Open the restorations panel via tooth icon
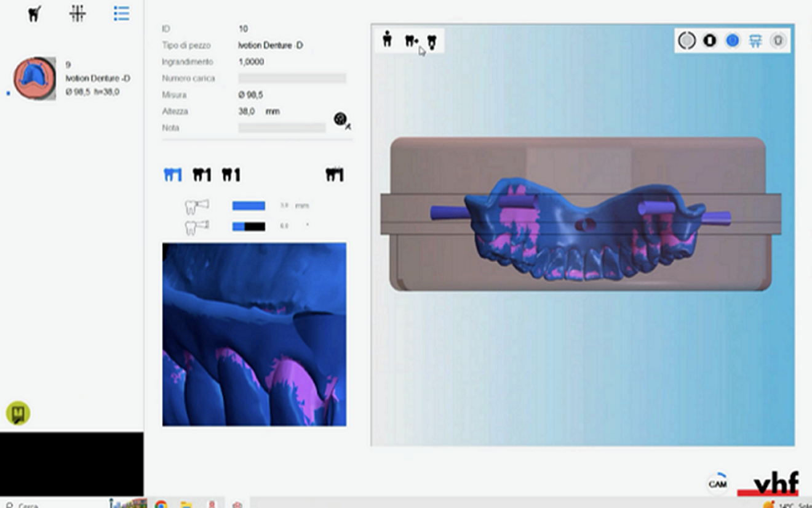Screen dimensions: 812x508 coord(34,14)
